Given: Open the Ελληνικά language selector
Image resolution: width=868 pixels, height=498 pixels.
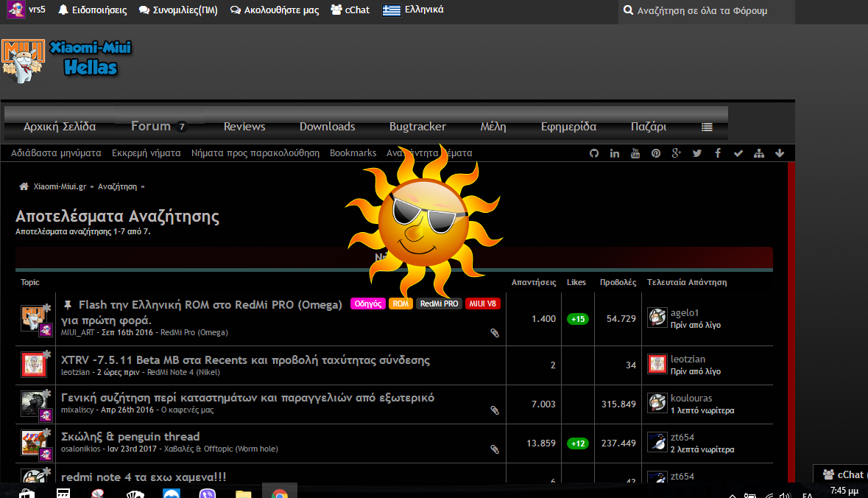Looking at the screenshot, I should click(x=413, y=10).
